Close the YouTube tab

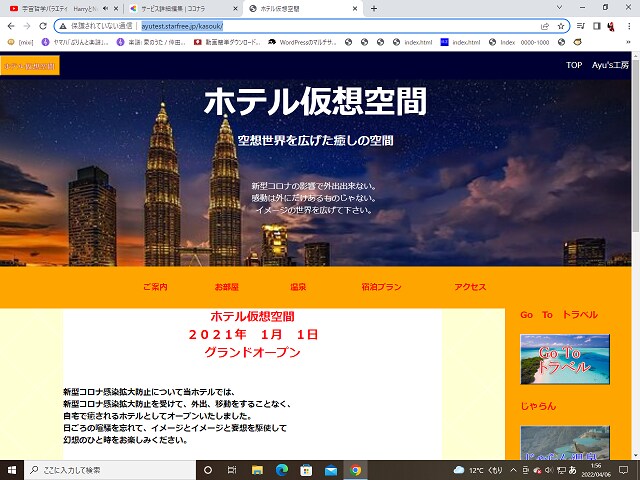116,8
